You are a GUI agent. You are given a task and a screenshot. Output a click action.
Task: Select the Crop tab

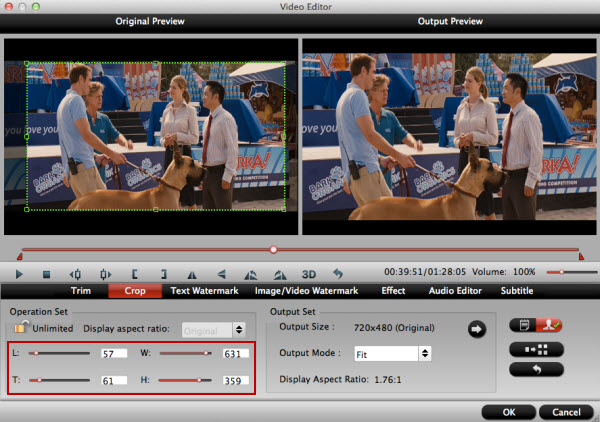[135, 291]
